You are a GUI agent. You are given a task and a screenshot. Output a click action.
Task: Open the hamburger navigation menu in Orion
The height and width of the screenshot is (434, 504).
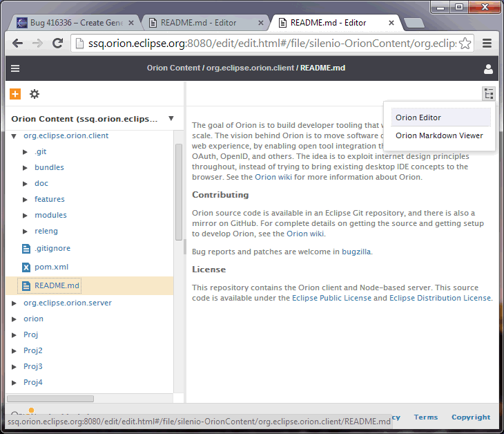point(15,68)
